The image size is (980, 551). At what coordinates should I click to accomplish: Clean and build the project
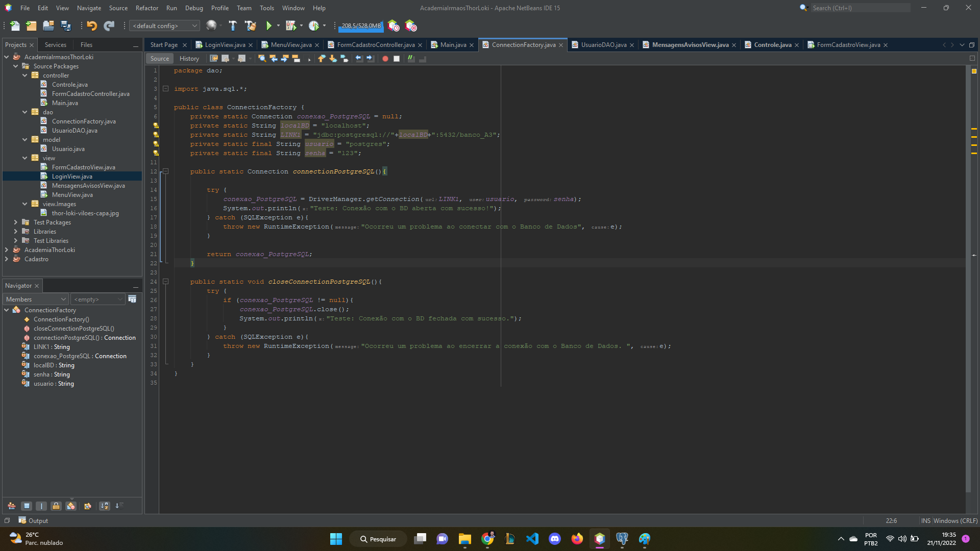click(x=251, y=26)
